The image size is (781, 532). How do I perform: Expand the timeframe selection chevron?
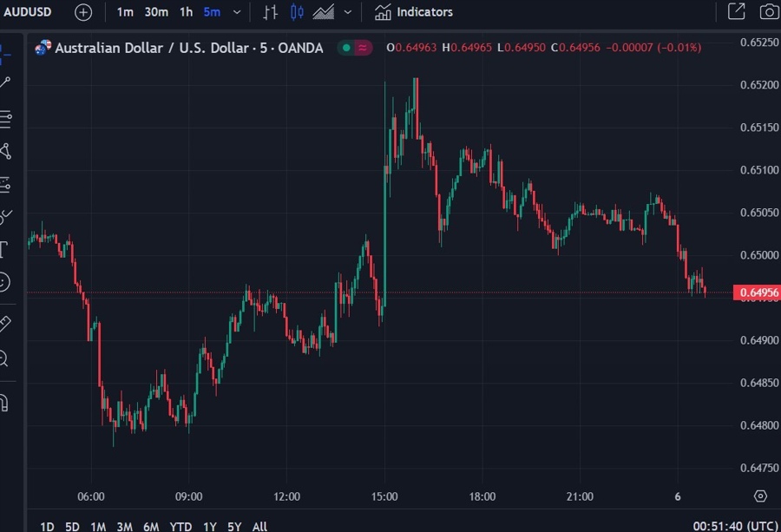point(235,12)
